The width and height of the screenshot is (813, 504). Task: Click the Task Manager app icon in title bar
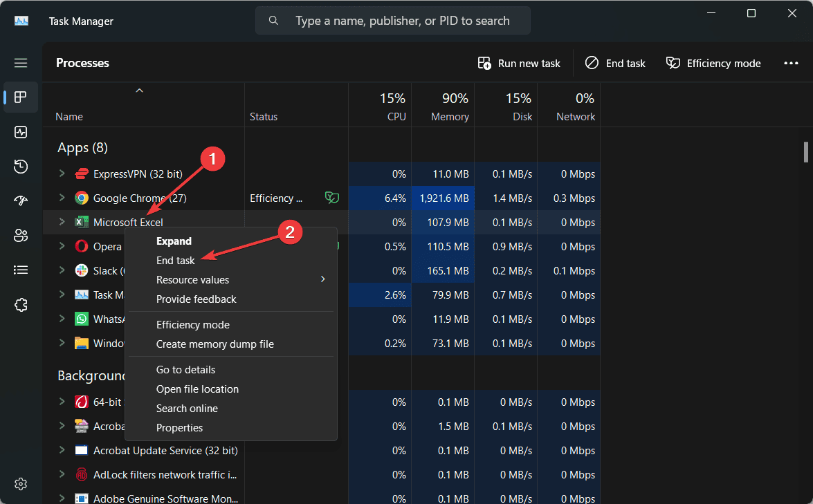coord(21,21)
